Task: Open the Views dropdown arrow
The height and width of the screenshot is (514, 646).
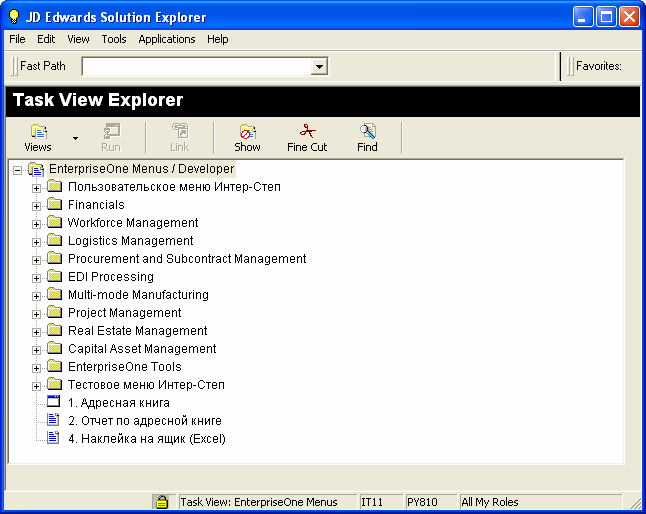Action: [x=75, y=138]
